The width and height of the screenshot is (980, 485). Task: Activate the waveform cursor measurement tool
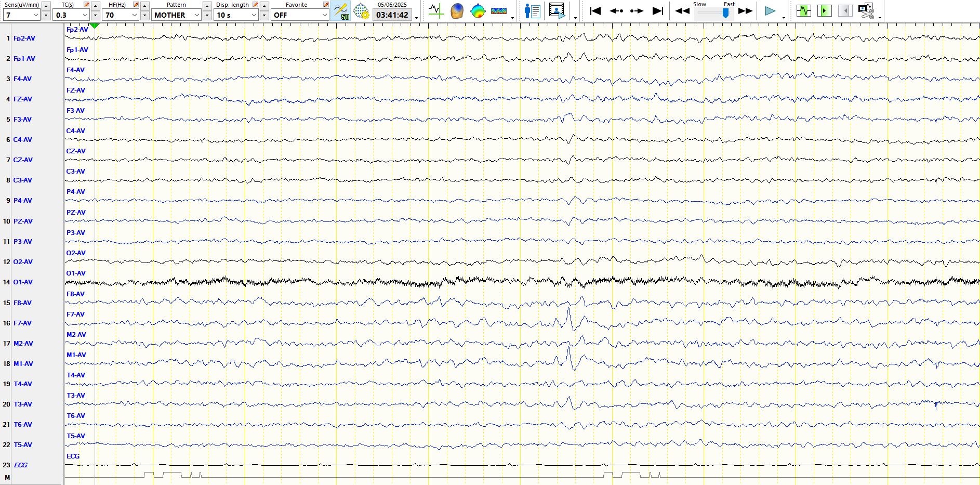pyautogui.click(x=436, y=10)
